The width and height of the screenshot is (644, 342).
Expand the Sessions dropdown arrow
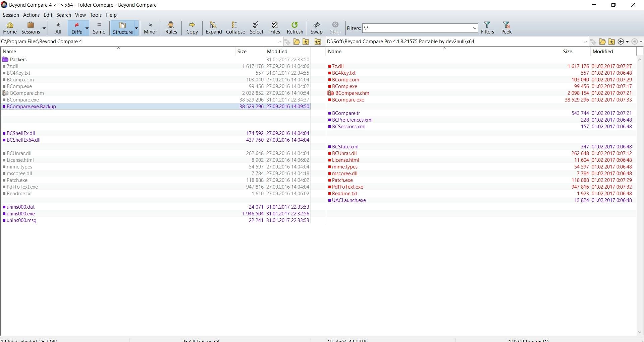coord(44,28)
